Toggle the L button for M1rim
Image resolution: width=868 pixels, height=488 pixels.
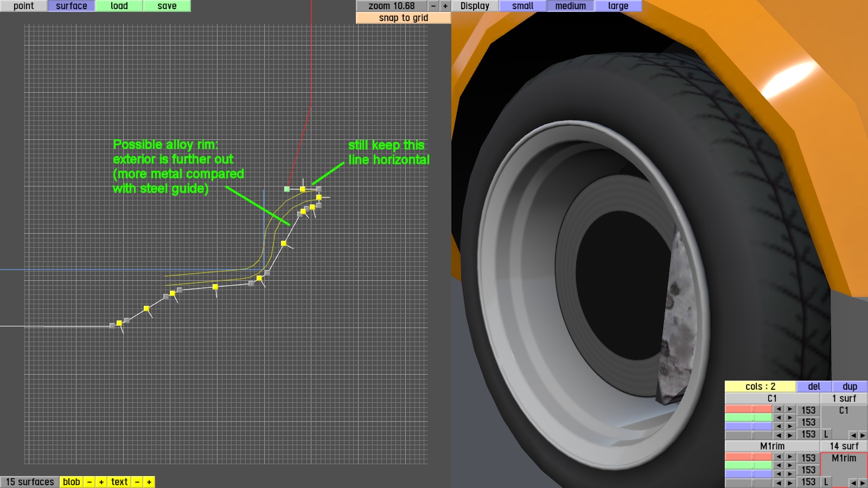click(x=826, y=482)
